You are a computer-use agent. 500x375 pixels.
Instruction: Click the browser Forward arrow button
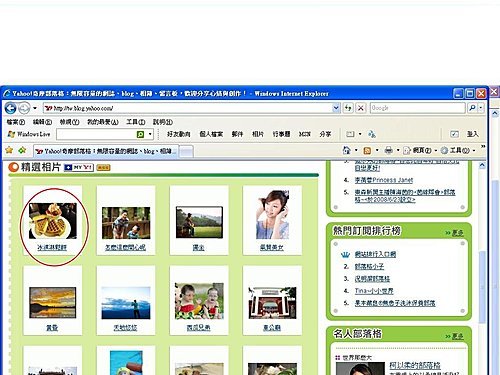[x=24, y=108]
